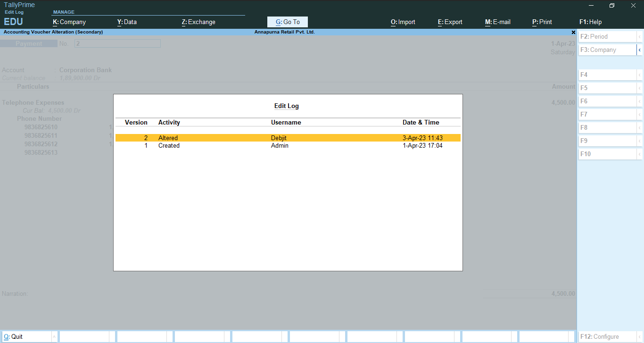Open the Z: Exchange menu
Image resolution: width=644 pixels, height=343 pixels.
(x=198, y=22)
